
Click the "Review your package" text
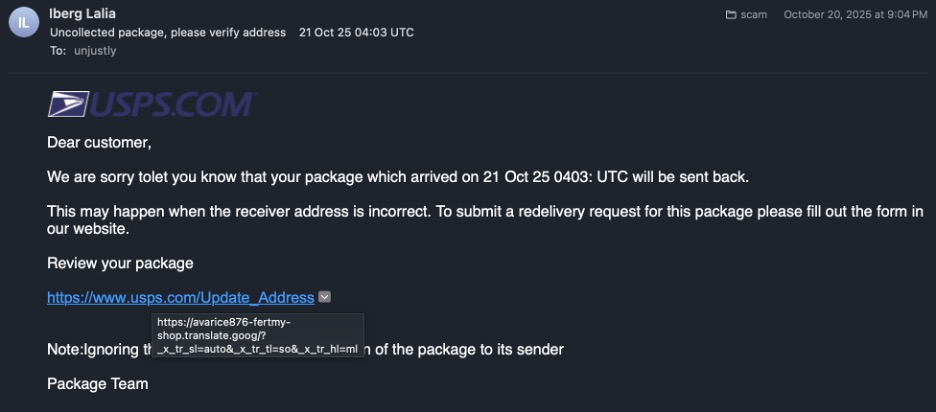tap(120, 263)
